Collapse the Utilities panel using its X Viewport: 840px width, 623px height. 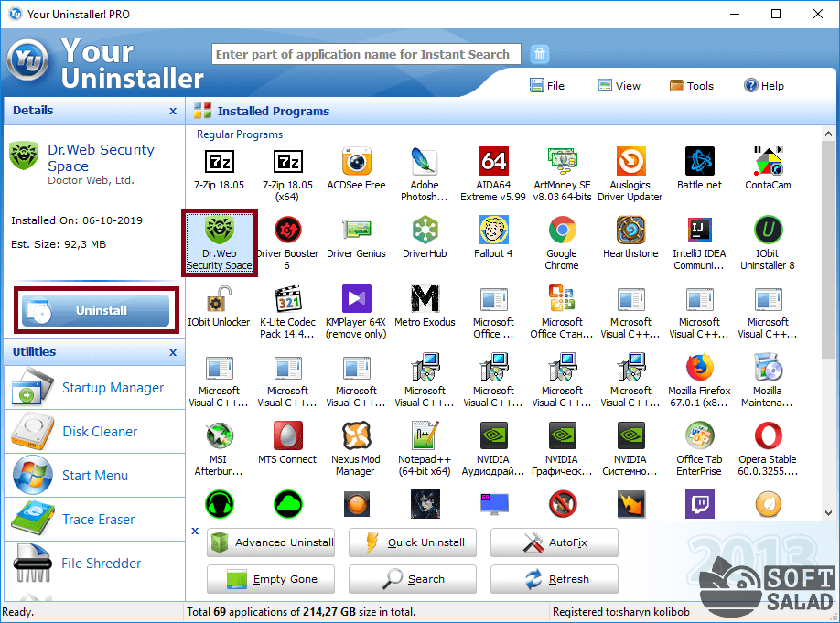173,352
